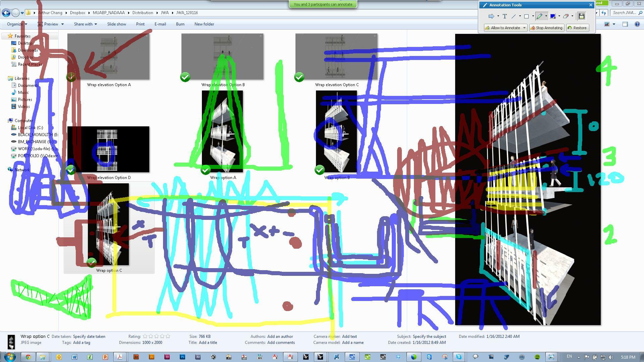Select Wrap option B thumbnail
The width and height of the screenshot is (644, 362).
coord(336,131)
